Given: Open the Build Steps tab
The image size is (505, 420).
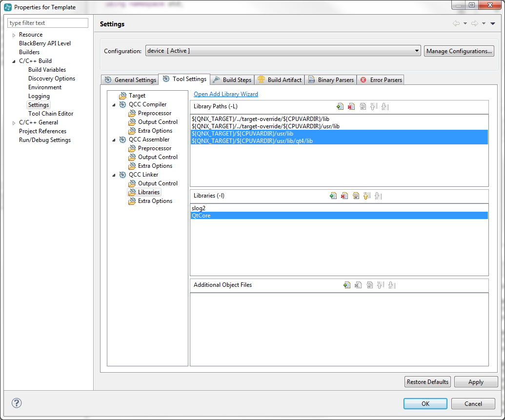Looking at the screenshot, I should coord(232,80).
